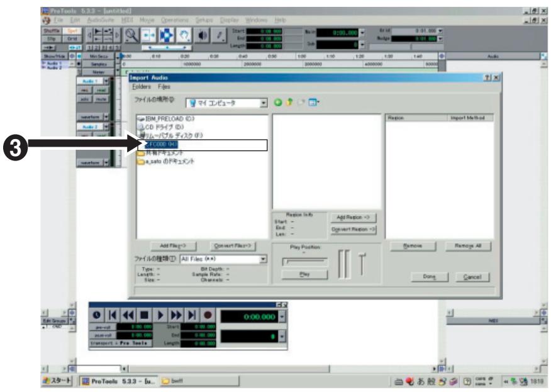Select the Trimmer tool in toolbar
Image resolution: width=551 pixels, height=392 pixels.
coord(148,35)
